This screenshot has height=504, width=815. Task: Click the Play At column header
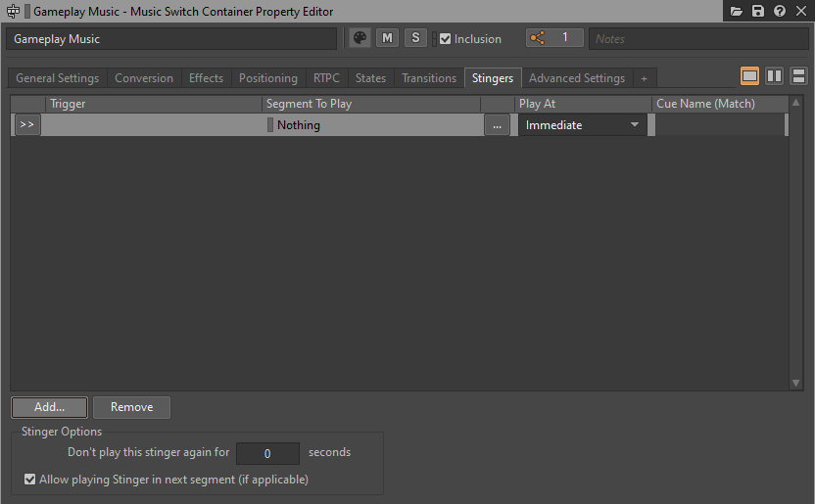click(x=583, y=104)
